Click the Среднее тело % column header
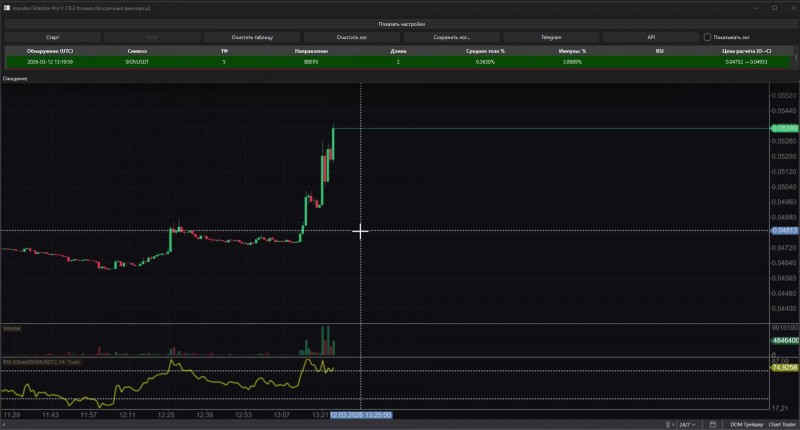 pos(485,51)
